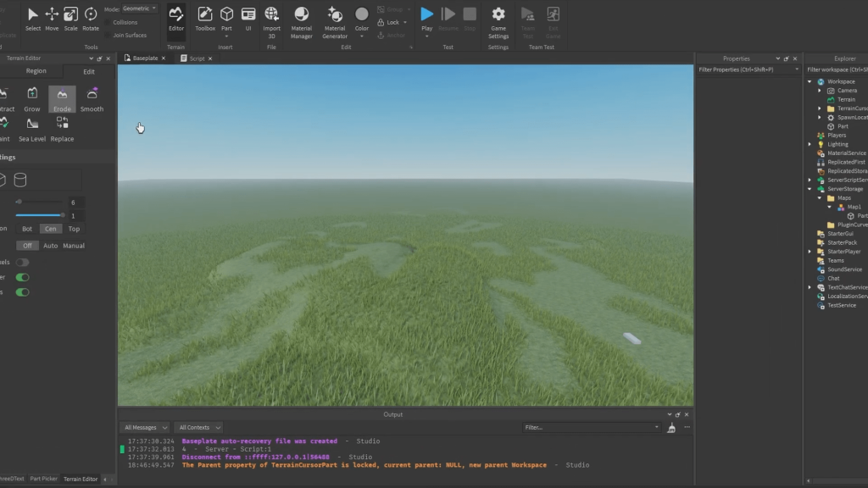Set mode to Auto

tap(50, 246)
